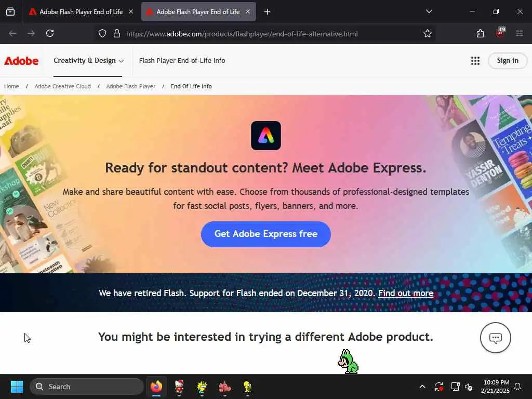Open the Firefox hamburger application menu

519,33
